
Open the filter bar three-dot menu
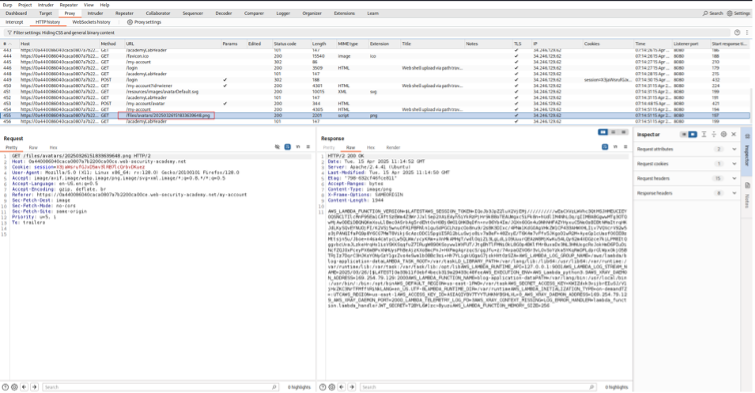coord(747,33)
